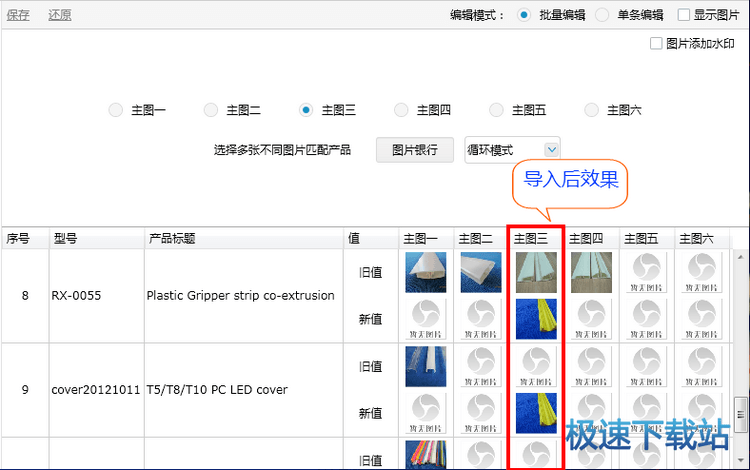Viewport: 750px width, 470px height.
Task: Select the 主图四 radio button
Action: point(401,110)
